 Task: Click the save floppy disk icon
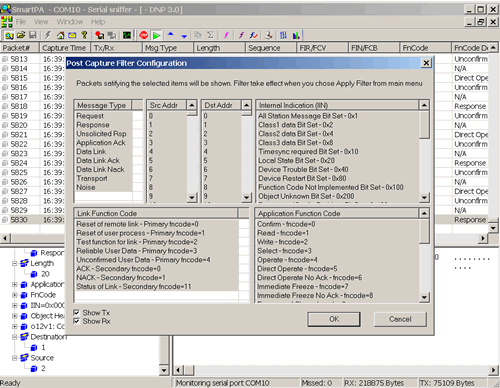(x=32, y=35)
